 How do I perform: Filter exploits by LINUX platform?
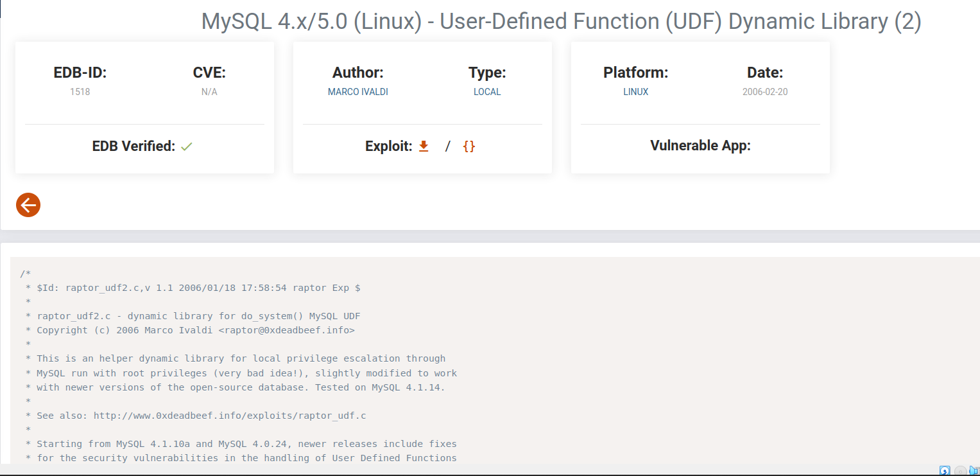coord(636,92)
